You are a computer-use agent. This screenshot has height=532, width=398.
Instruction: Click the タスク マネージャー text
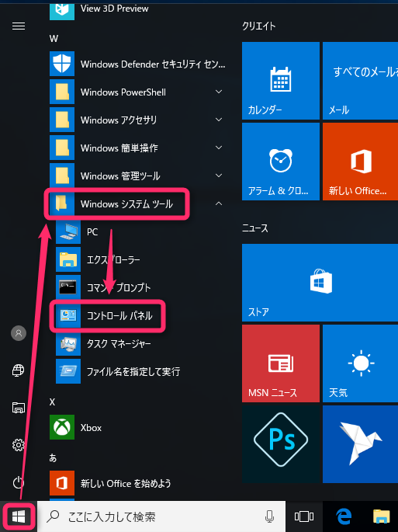[x=119, y=344]
